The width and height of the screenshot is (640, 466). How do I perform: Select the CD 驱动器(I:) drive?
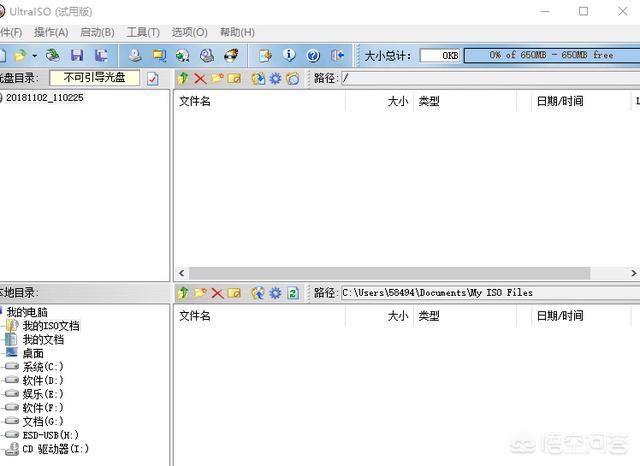[56, 449]
